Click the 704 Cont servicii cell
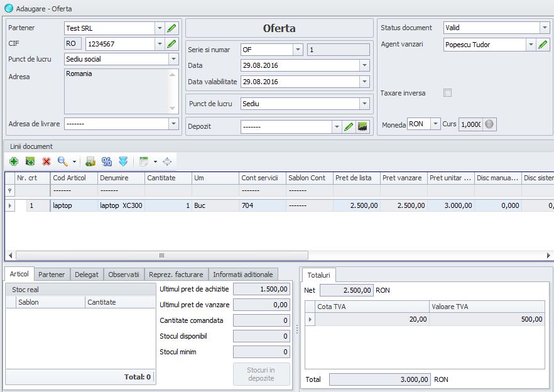Screen dimensions: 554x392 (x=263, y=205)
